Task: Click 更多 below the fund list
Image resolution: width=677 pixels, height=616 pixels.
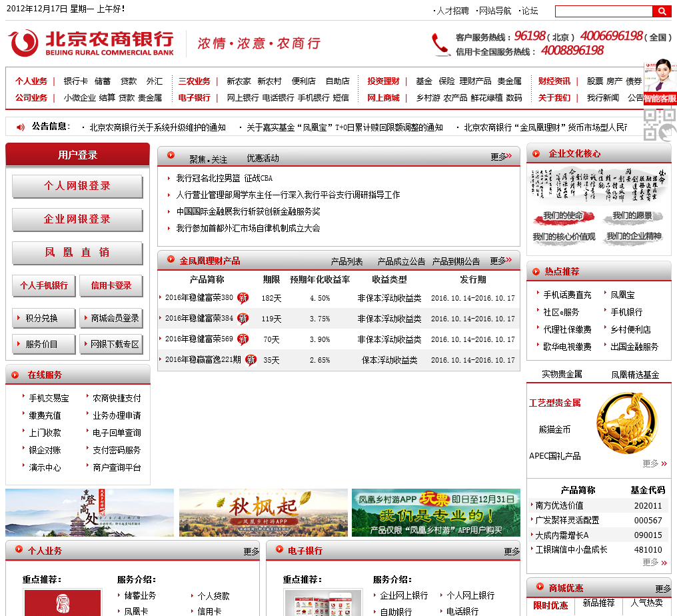Action: pyautogui.click(x=654, y=563)
